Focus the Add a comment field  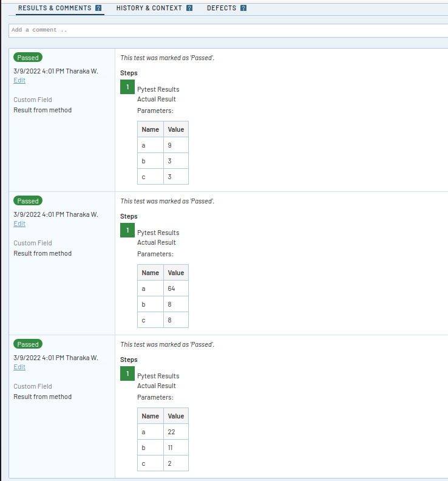click(x=228, y=30)
